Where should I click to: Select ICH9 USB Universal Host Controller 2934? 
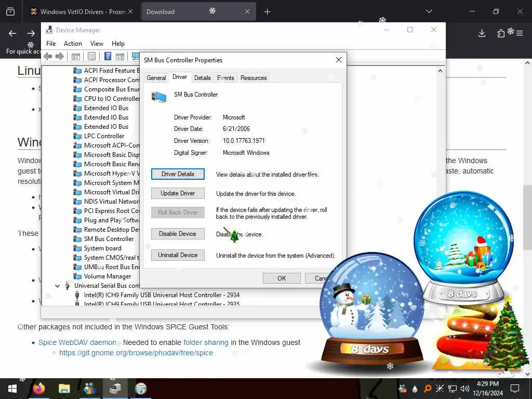click(x=162, y=295)
